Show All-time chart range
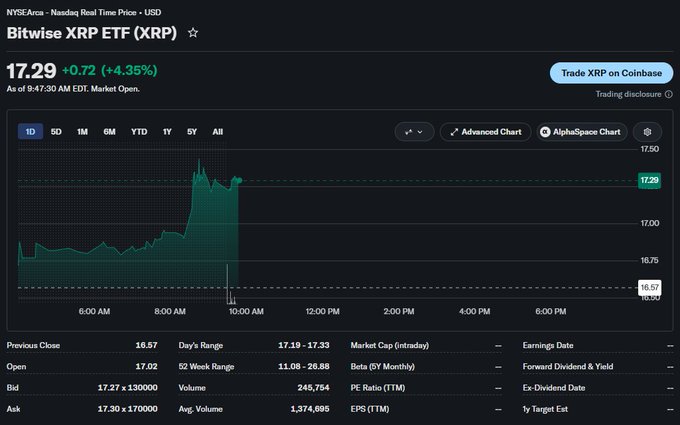This screenshot has height=425, width=680. coord(218,131)
